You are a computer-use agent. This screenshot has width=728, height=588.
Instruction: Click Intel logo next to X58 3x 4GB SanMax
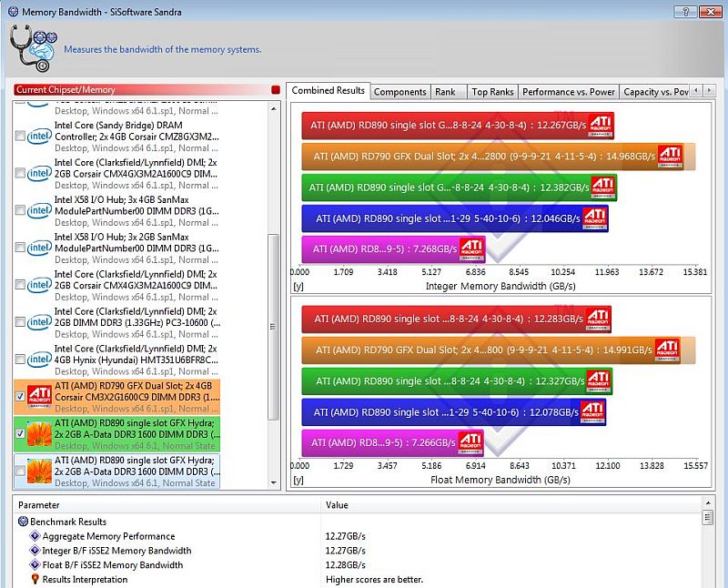point(39,210)
